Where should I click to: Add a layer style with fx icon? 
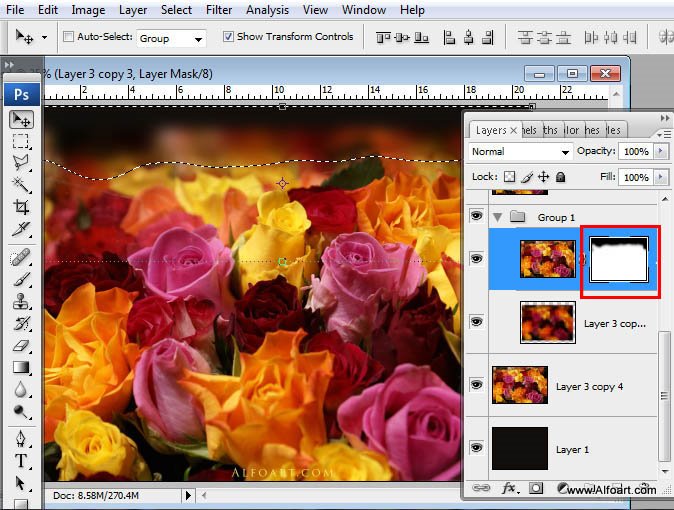pyautogui.click(x=508, y=489)
